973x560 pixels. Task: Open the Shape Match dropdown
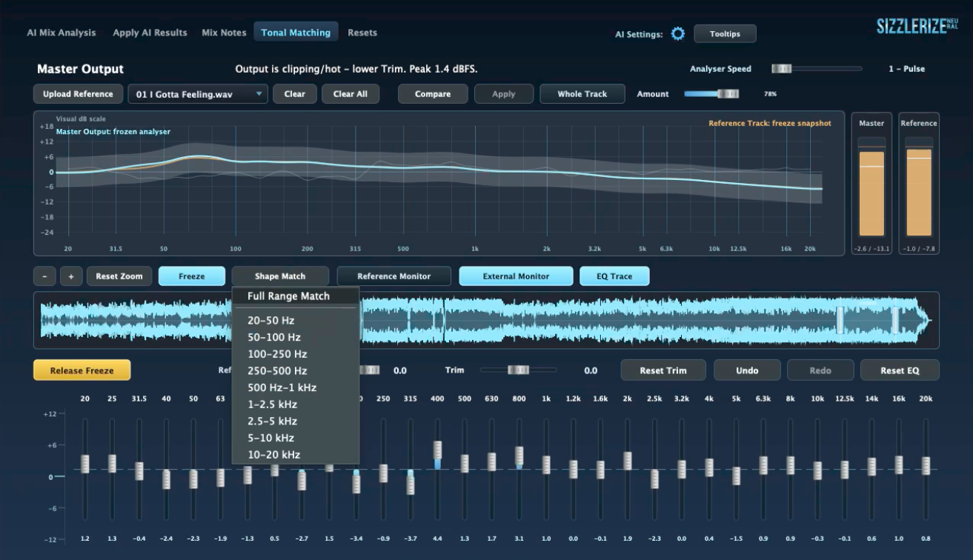coord(280,276)
